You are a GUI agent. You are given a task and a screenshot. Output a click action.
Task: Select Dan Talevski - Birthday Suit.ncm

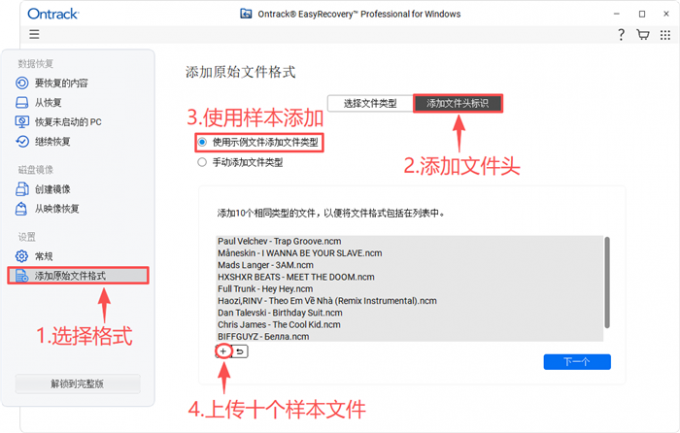click(x=280, y=312)
